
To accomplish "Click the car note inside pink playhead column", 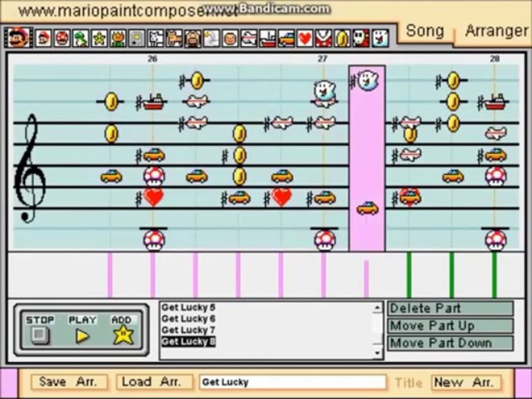I will click(367, 208).
